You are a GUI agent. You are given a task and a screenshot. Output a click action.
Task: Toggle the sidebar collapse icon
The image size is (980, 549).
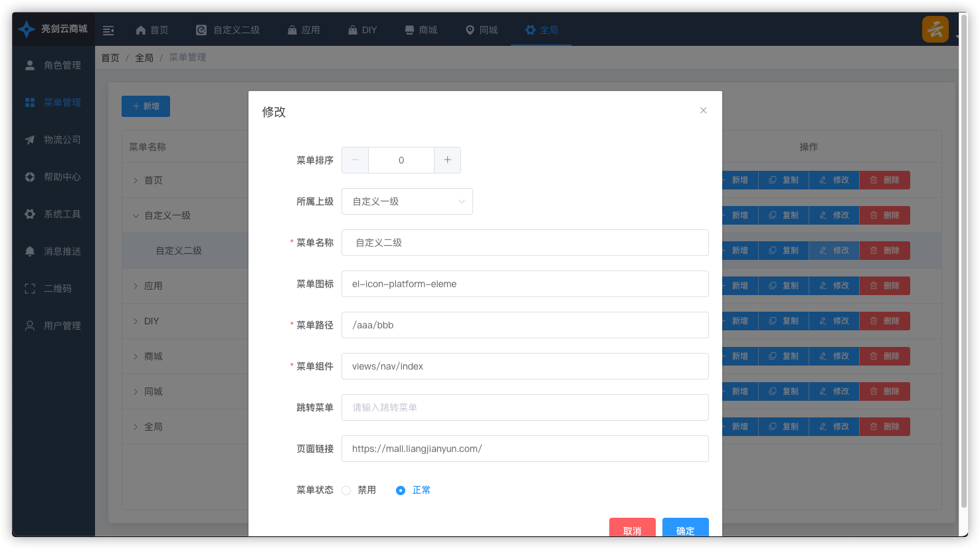pyautogui.click(x=108, y=31)
